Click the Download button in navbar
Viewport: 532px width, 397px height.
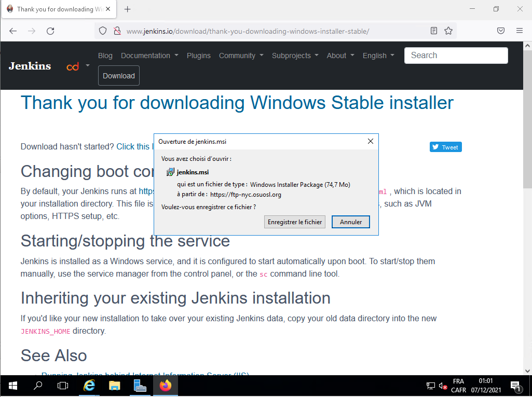[x=119, y=76]
